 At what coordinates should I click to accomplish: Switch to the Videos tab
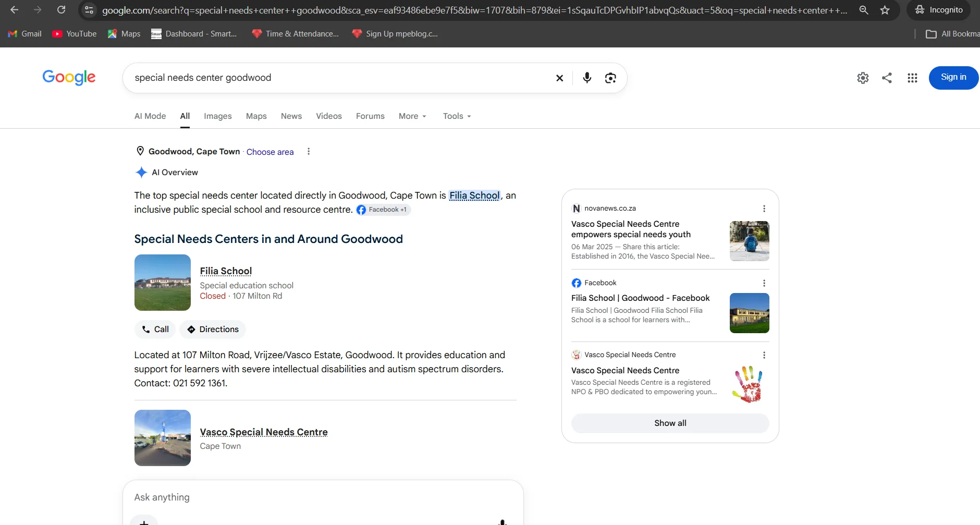coord(329,116)
